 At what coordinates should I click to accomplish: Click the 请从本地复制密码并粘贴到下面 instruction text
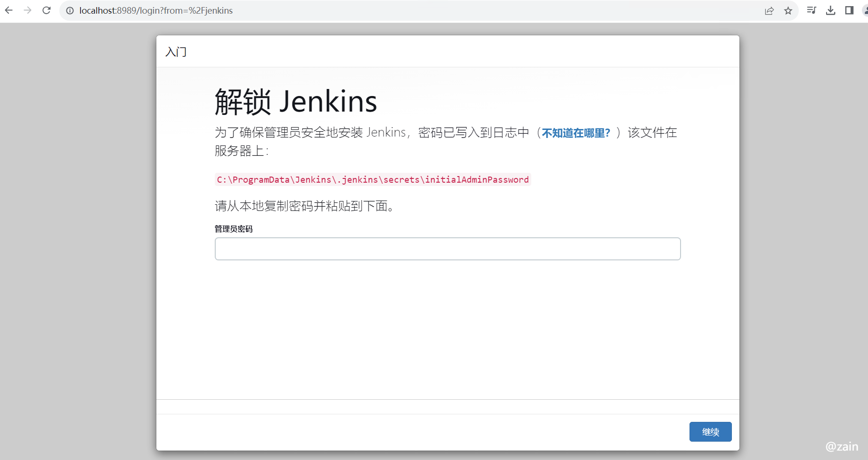pyautogui.click(x=304, y=206)
